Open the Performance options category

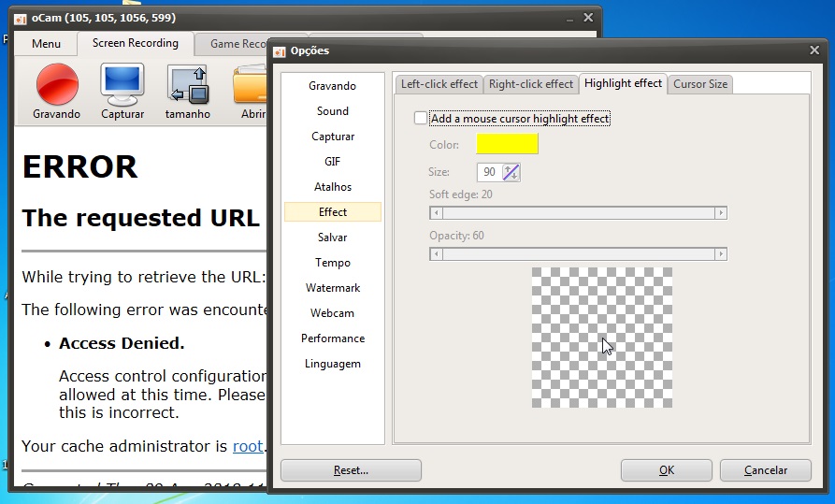tap(332, 338)
